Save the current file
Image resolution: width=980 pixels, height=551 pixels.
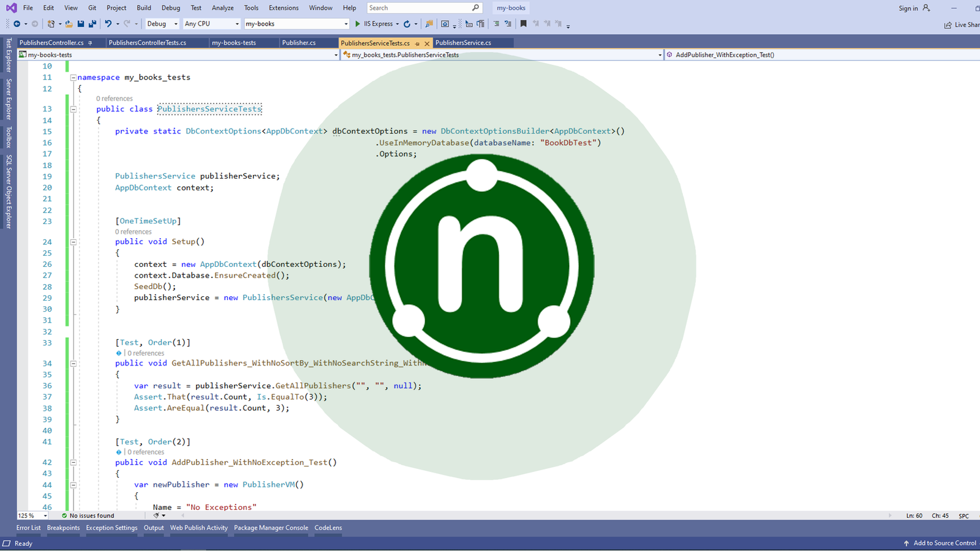(81, 24)
